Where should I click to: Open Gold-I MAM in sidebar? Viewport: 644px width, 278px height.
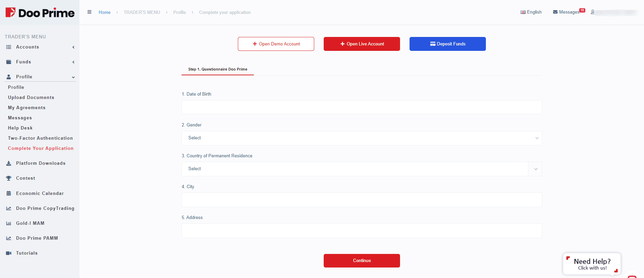[30, 223]
